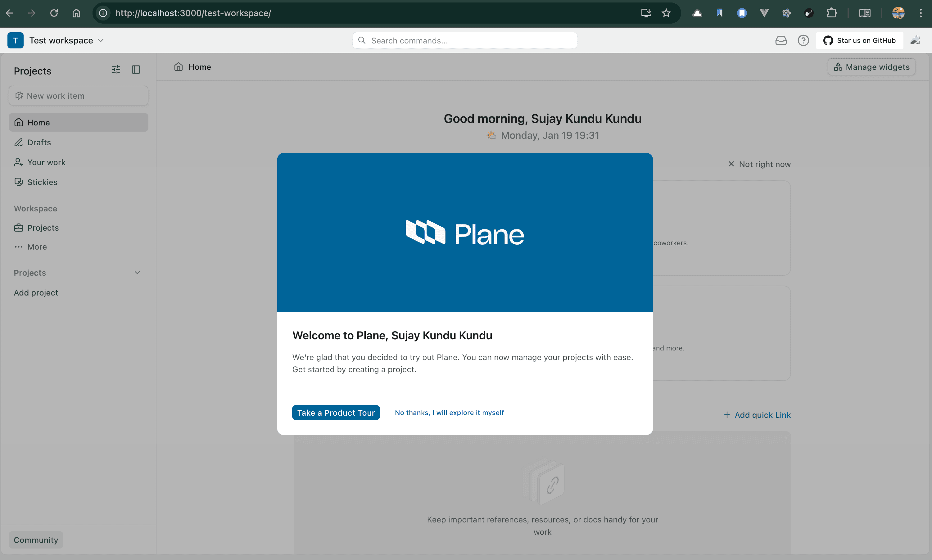Open the help question mark icon
This screenshot has width=932, height=560.
803,40
